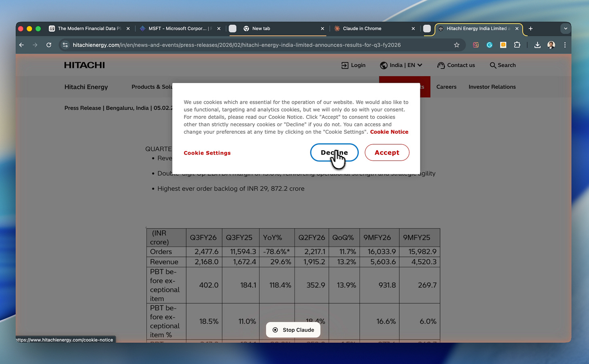Close the MSFT - Microsoft Corpor tab
The width and height of the screenshot is (589, 364).
(219, 29)
